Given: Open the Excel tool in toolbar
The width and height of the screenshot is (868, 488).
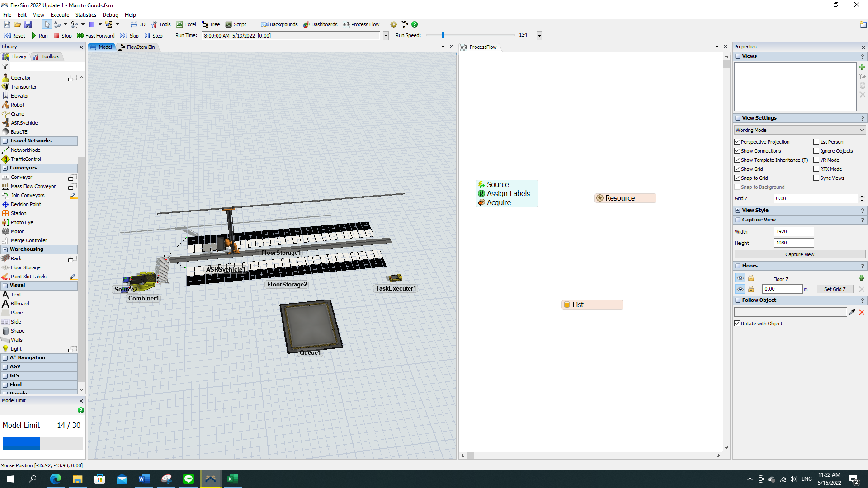Looking at the screenshot, I should coord(186,24).
